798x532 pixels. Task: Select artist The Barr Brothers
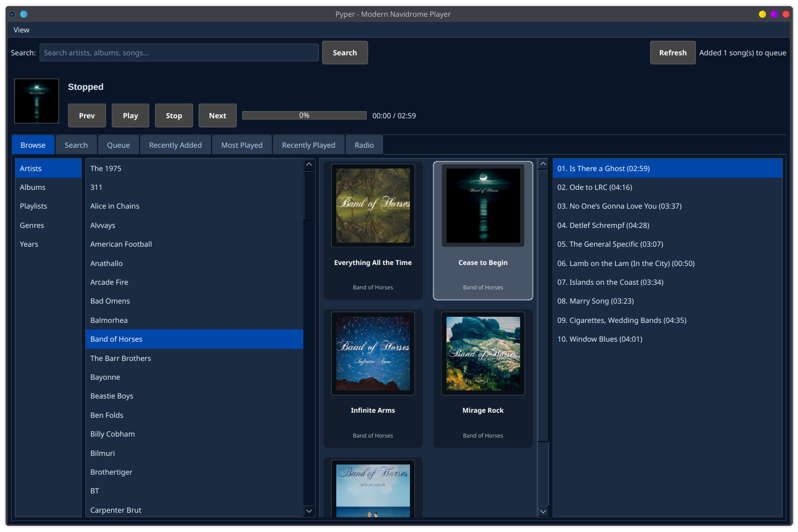(x=195, y=358)
